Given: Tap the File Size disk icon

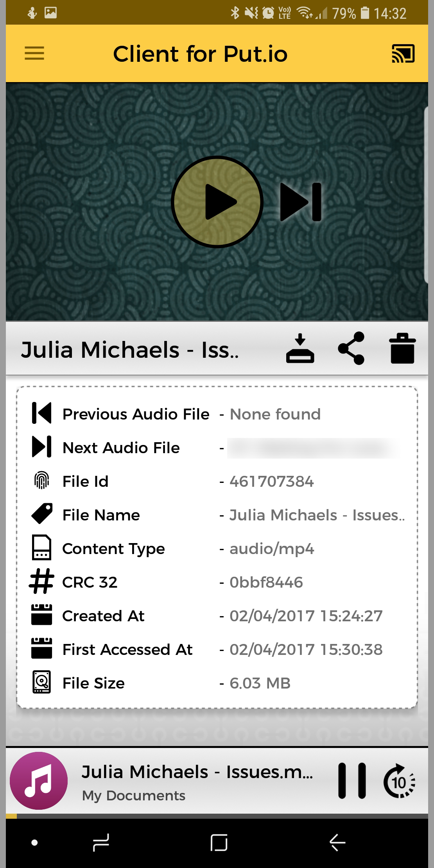Looking at the screenshot, I should coord(41,682).
